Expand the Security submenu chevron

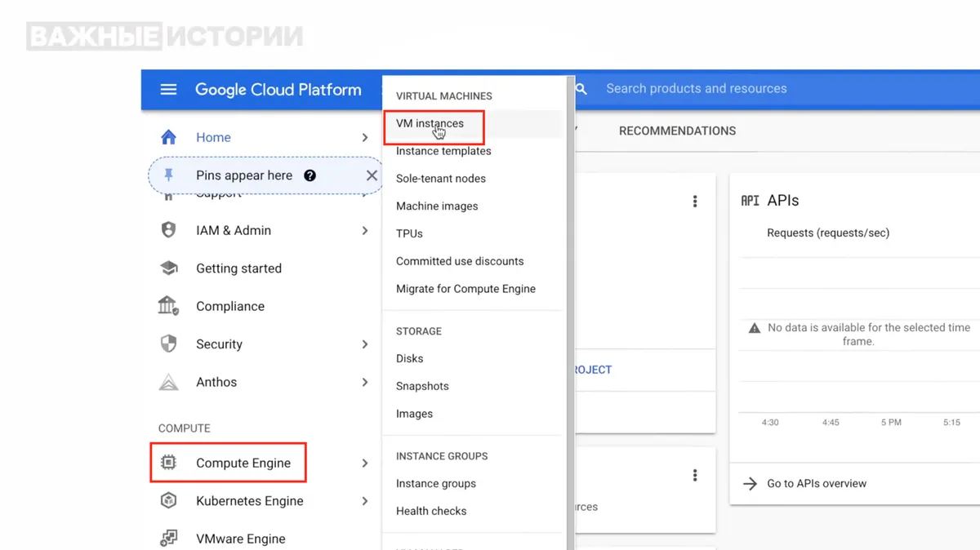coord(365,344)
